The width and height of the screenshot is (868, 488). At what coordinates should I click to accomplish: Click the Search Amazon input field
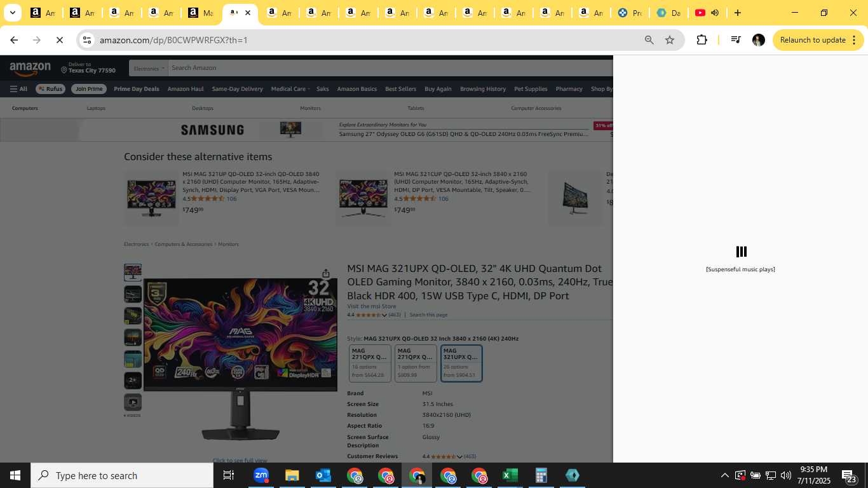point(390,68)
